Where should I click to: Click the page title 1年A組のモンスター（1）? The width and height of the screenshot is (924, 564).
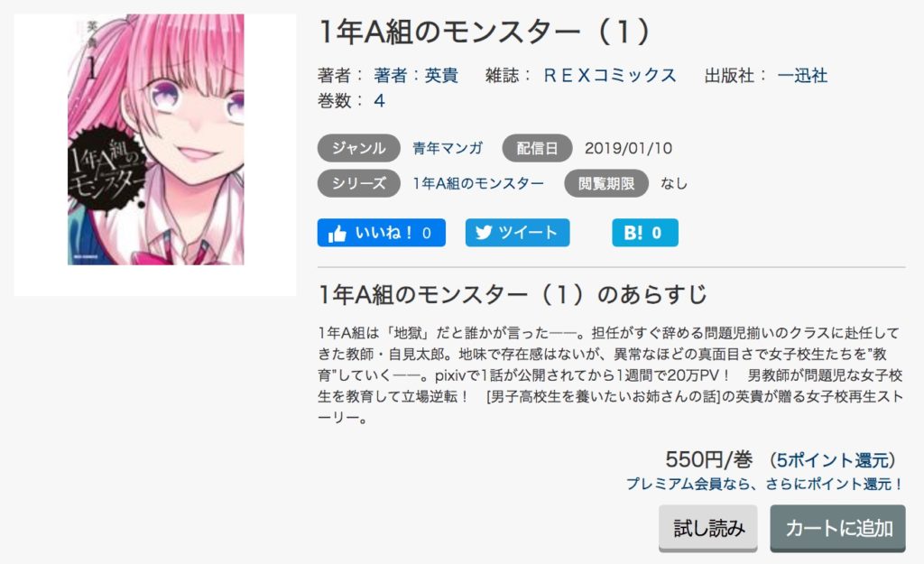click(485, 32)
